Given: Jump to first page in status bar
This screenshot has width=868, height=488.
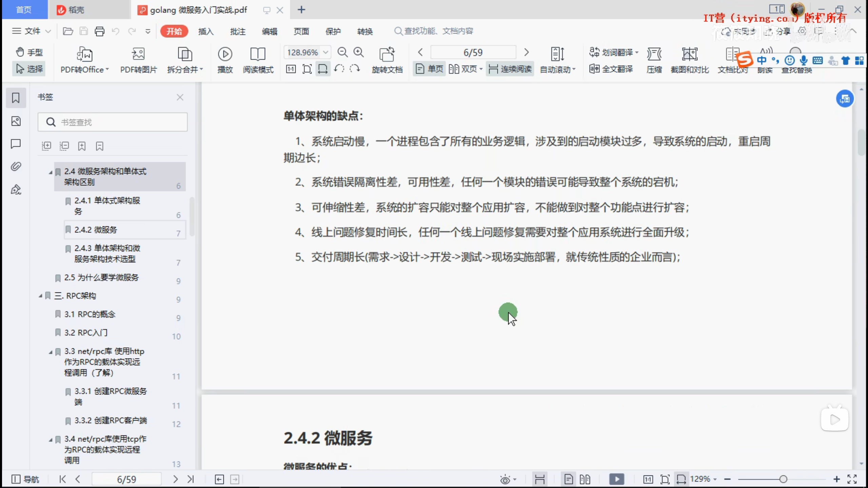Looking at the screenshot, I should pyautogui.click(x=62, y=479).
